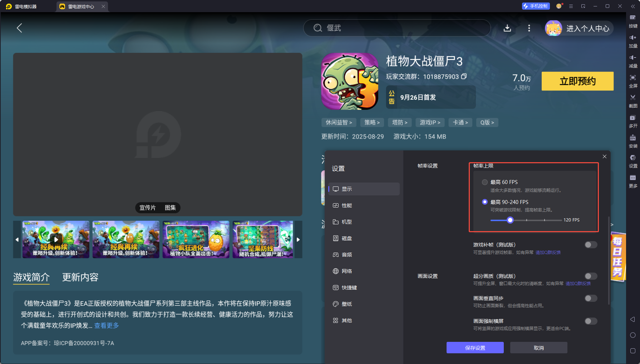This screenshot has width=640, height=364.
Task: Close the settings dialog
Action: [x=605, y=156]
